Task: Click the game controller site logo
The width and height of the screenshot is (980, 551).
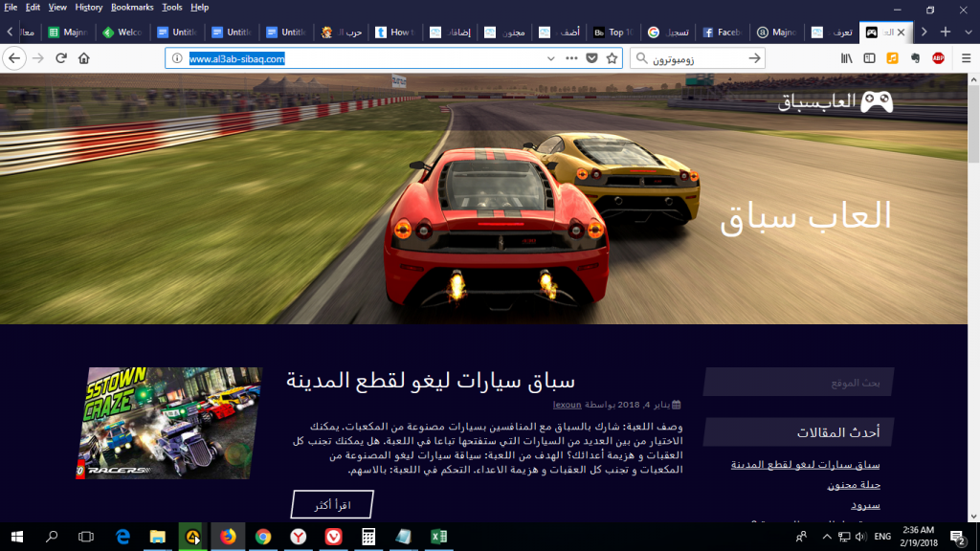Action: [x=878, y=100]
